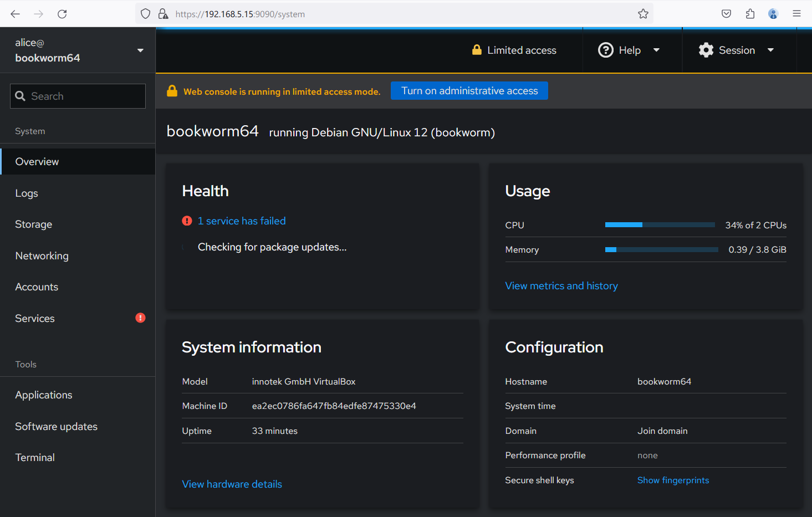Click the Session gear icon
812x517 pixels.
[x=706, y=50]
